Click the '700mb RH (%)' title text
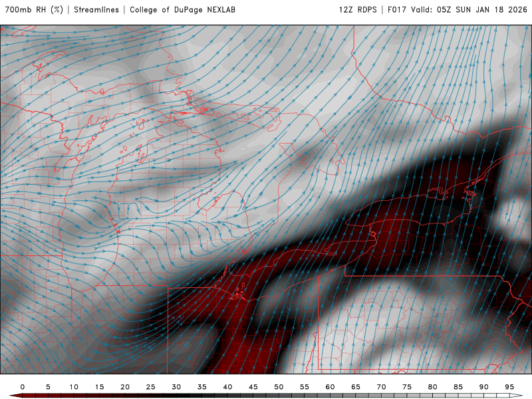 point(34,9)
